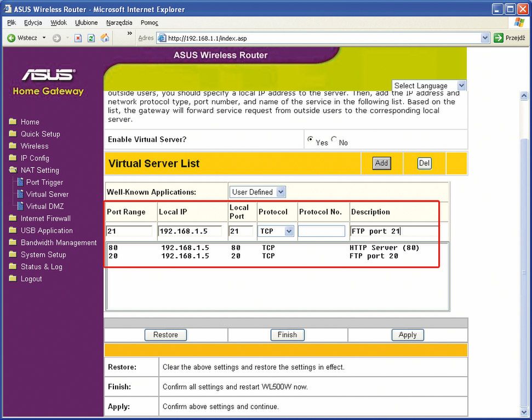Open the Bandwidth Management section
Viewport: 532px width, 420px height.
point(59,242)
